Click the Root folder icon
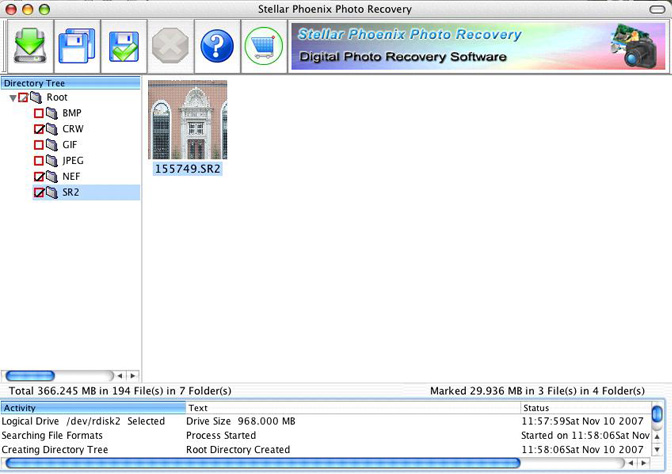The image size is (672, 474). [x=36, y=97]
